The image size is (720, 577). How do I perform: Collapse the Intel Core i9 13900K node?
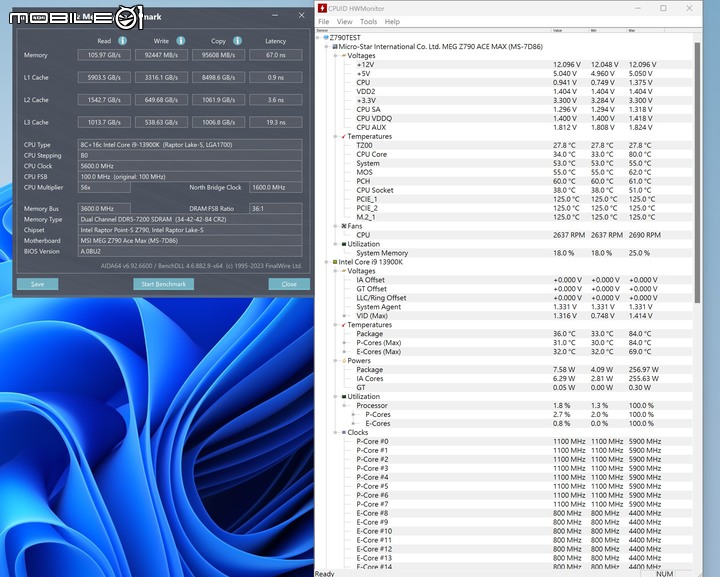tap(327, 262)
